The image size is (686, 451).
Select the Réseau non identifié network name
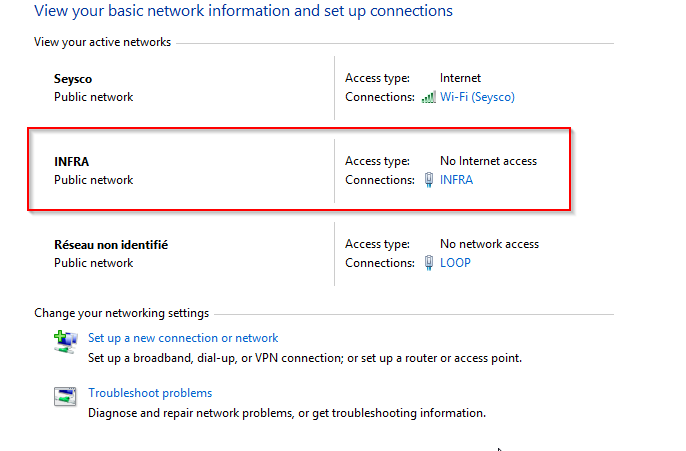click(110, 244)
